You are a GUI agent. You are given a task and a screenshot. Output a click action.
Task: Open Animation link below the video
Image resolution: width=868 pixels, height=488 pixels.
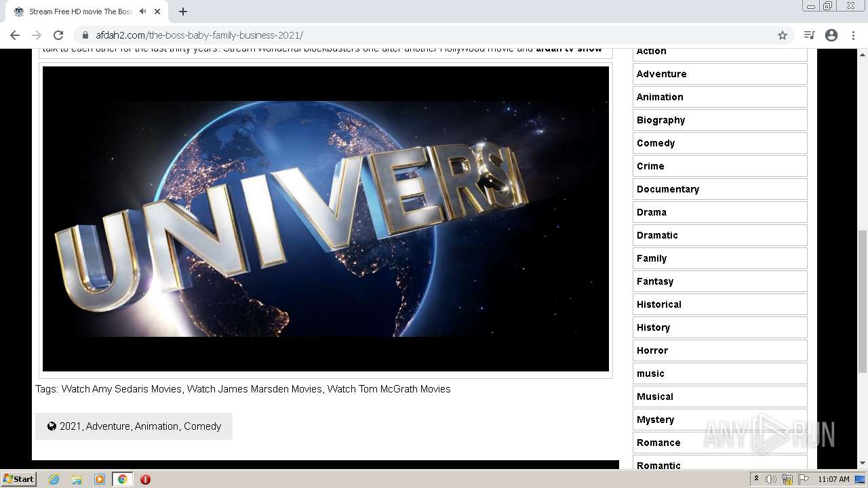coord(157,426)
